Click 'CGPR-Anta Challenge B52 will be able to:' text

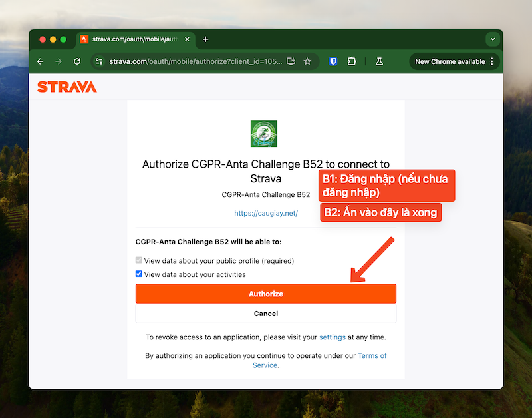208,242
